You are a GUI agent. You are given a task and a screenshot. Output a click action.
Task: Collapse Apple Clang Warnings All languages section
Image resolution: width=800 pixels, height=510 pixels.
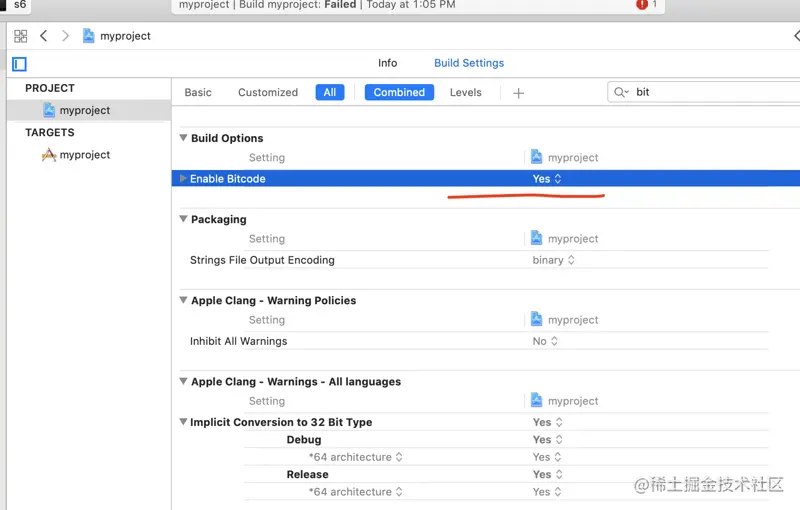point(183,381)
